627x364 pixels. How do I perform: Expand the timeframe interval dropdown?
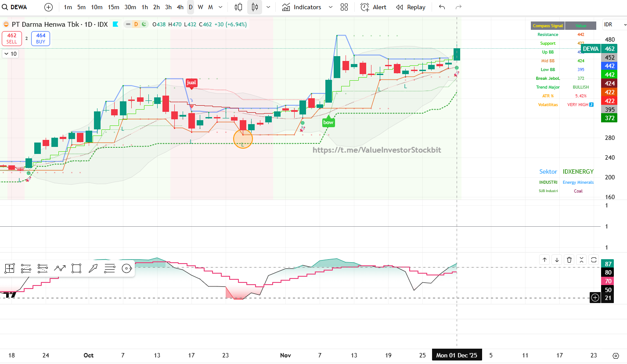[220, 7]
